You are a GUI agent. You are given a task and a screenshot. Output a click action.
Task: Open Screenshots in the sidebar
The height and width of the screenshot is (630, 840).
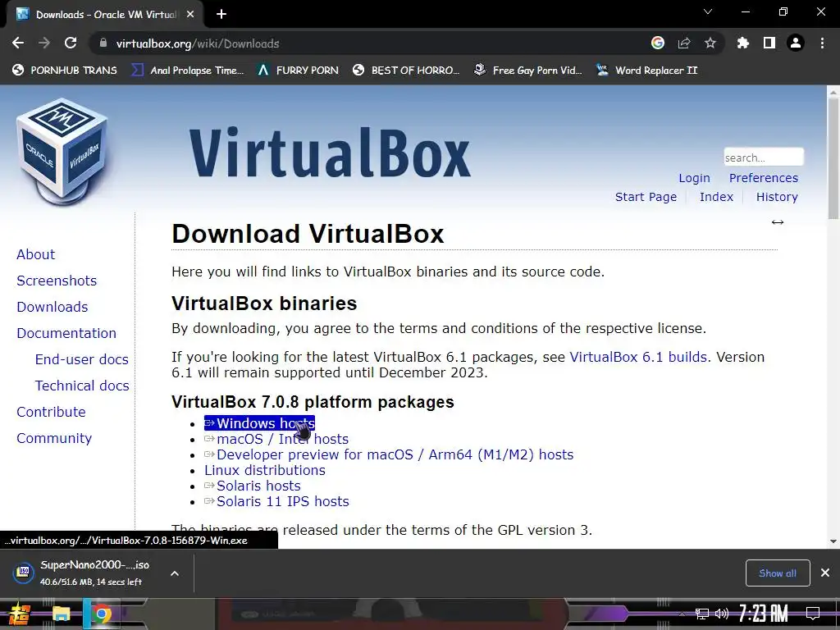coord(57,281)
